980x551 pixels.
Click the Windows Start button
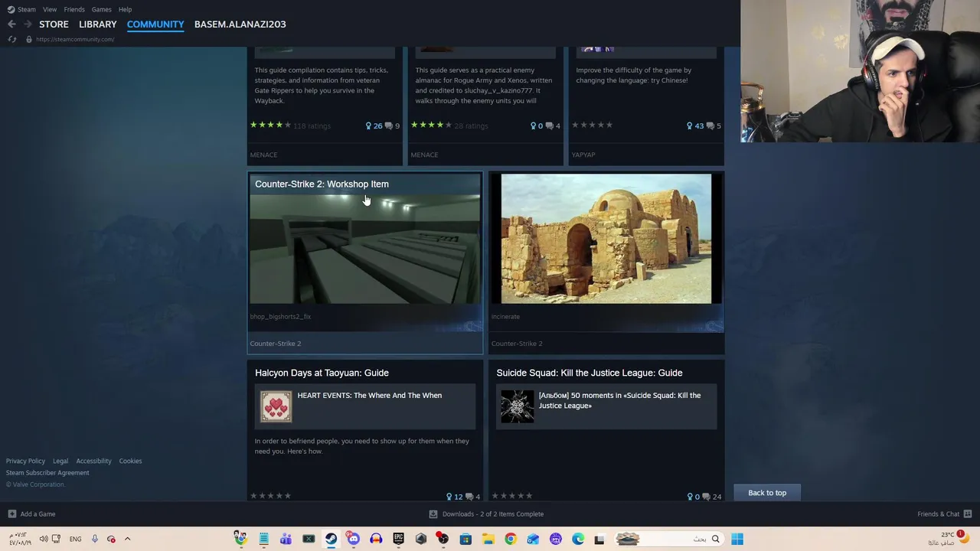pos(737,539)
